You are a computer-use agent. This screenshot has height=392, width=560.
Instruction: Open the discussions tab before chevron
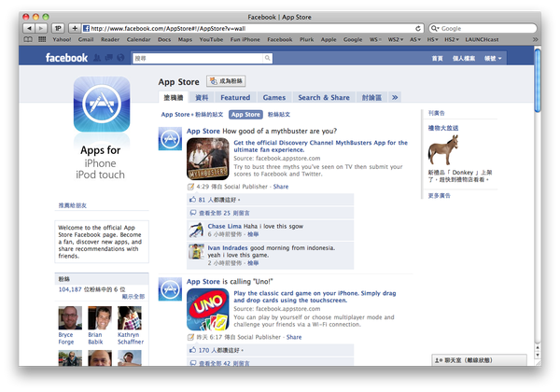coord(371,97)
